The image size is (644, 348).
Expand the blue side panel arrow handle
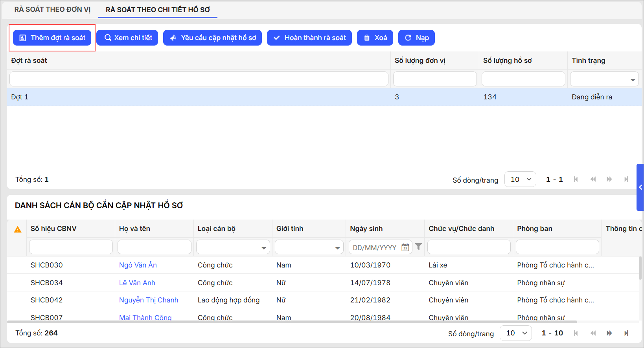point(640,187)
